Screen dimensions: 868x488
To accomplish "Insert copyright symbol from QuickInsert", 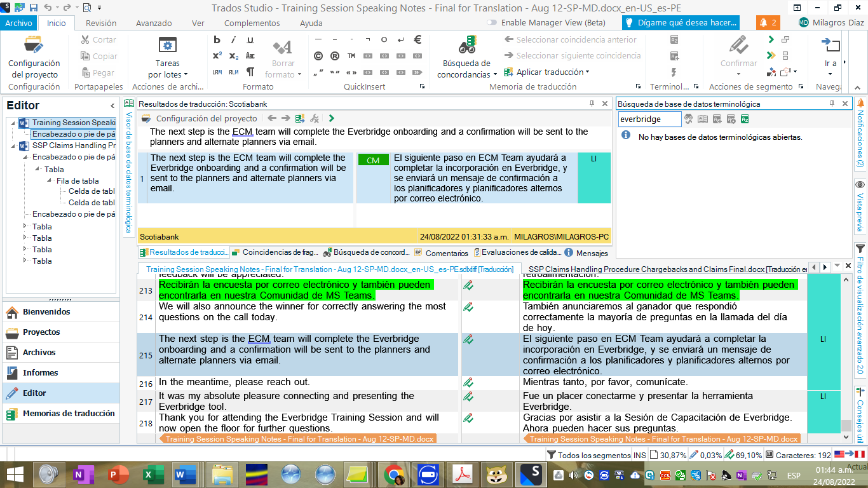I will 318,56.
